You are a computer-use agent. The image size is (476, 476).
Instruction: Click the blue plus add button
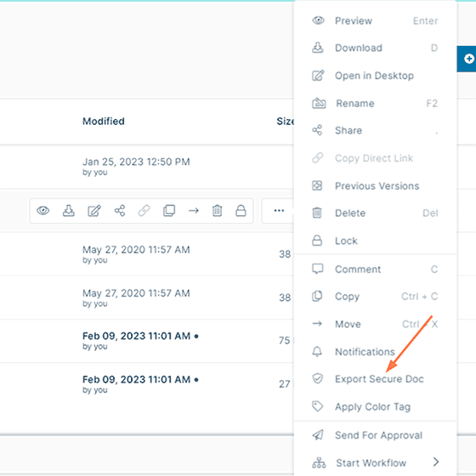[467, 59]
